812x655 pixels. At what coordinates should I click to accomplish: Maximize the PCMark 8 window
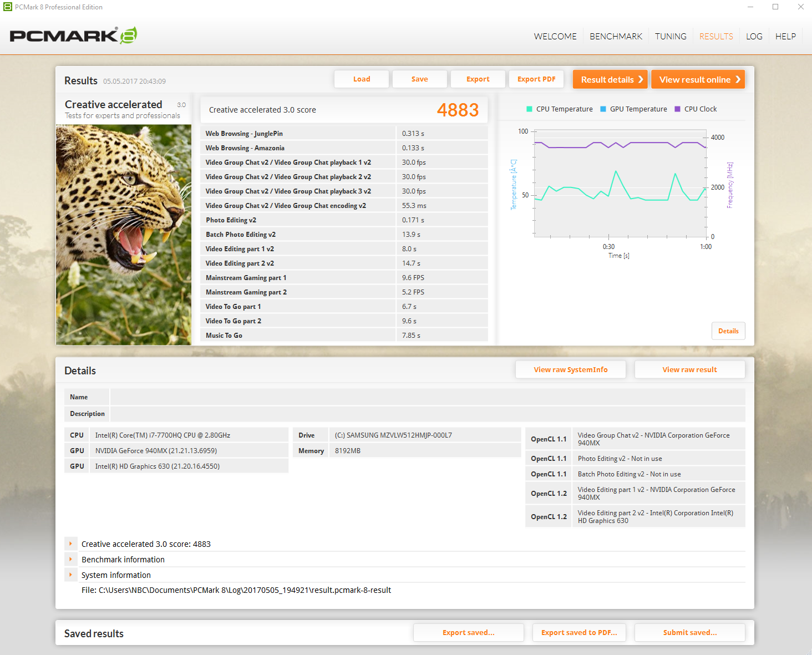775,7
